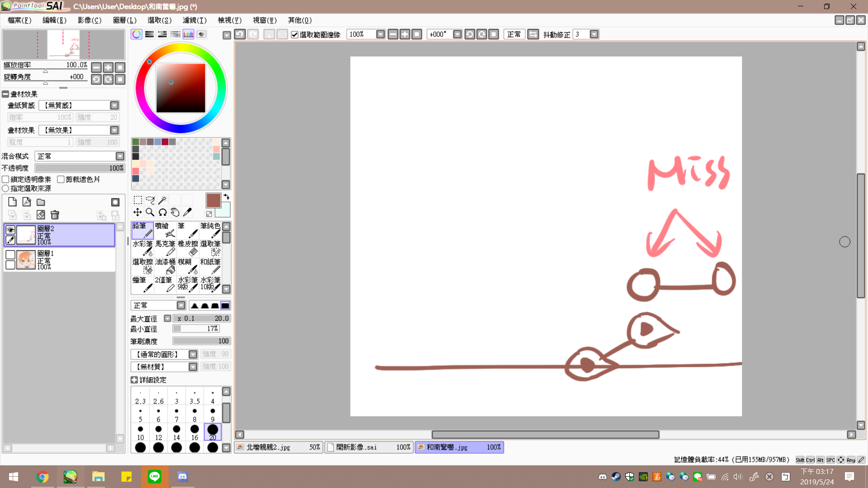Select the 水彩筆 watercolor tool
Viewport: 868px width, 488px height.
142,248
